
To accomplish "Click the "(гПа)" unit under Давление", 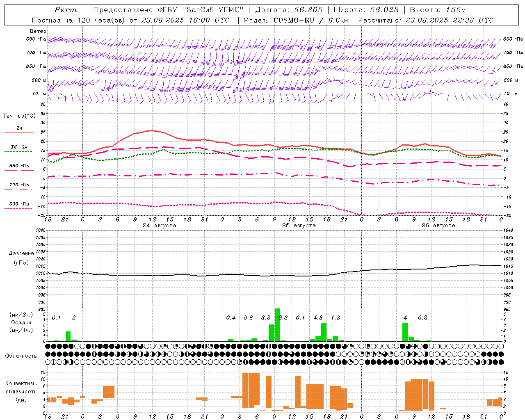I will click(x=21, y=262).
